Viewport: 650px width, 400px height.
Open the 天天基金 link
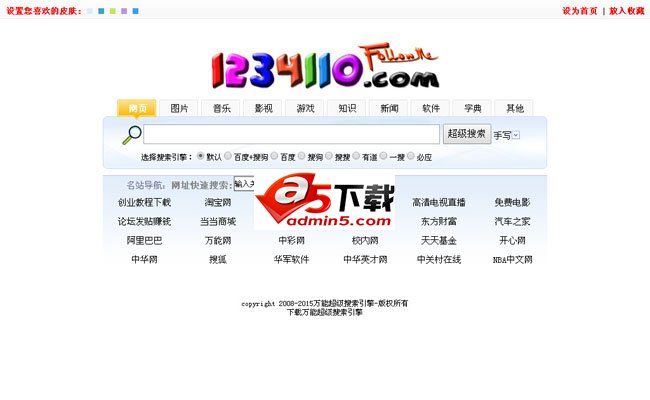pos(439,240)
